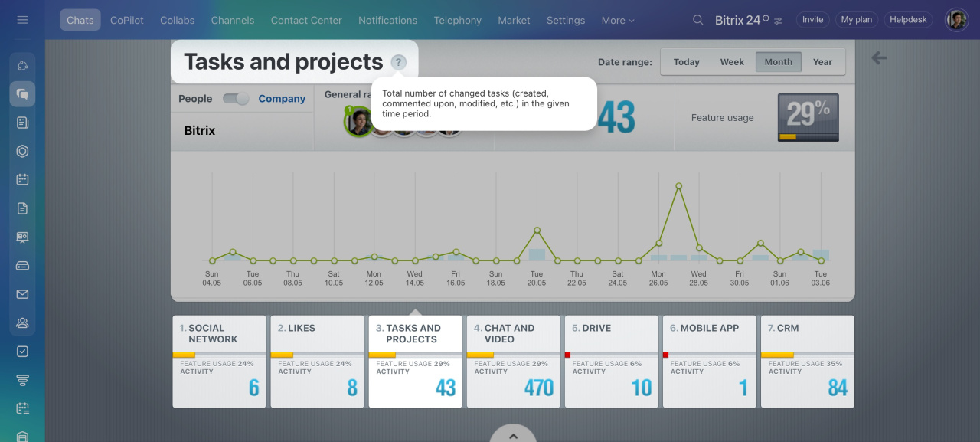Viewport: 980px width, 442px height.
Task: Click the Helpdesk button
Action: [908, 20]
